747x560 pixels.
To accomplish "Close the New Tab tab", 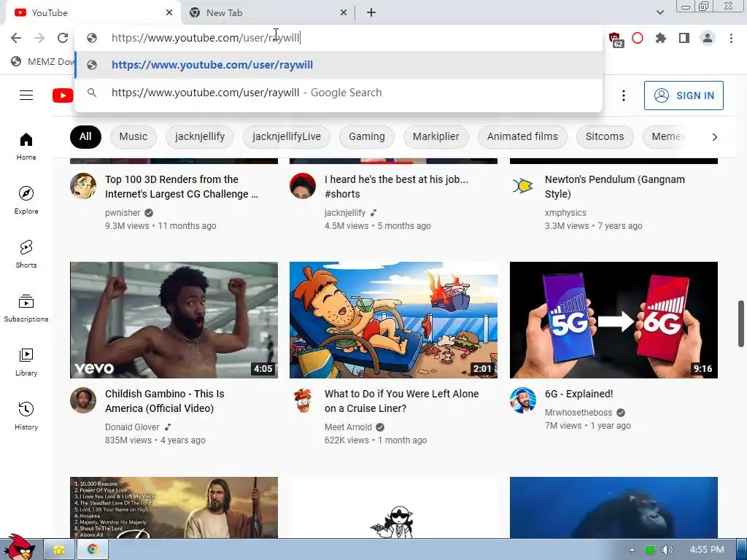I will 344,13.
